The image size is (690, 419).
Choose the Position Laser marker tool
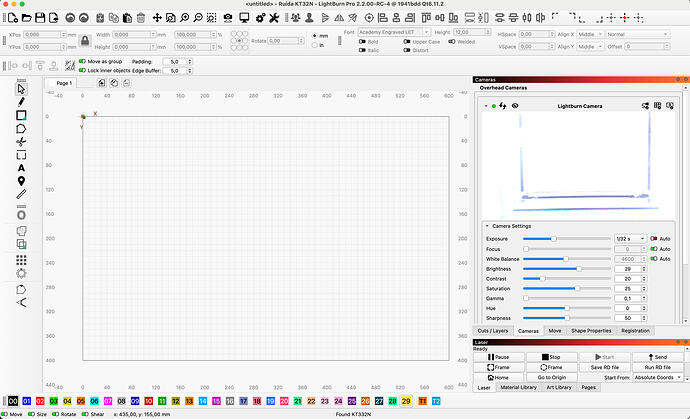point(21,181)
